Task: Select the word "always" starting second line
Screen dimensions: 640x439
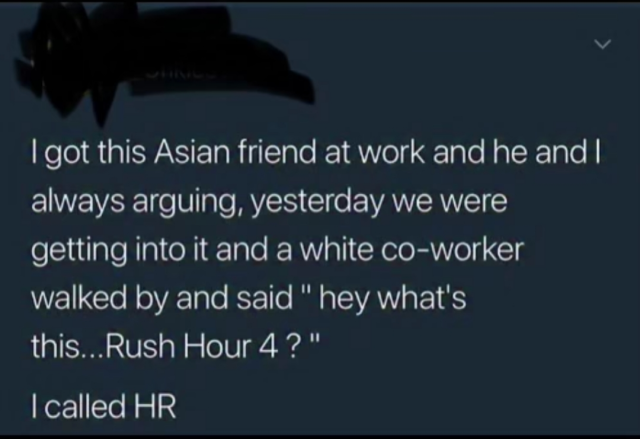Action: (x=78, y=203)
